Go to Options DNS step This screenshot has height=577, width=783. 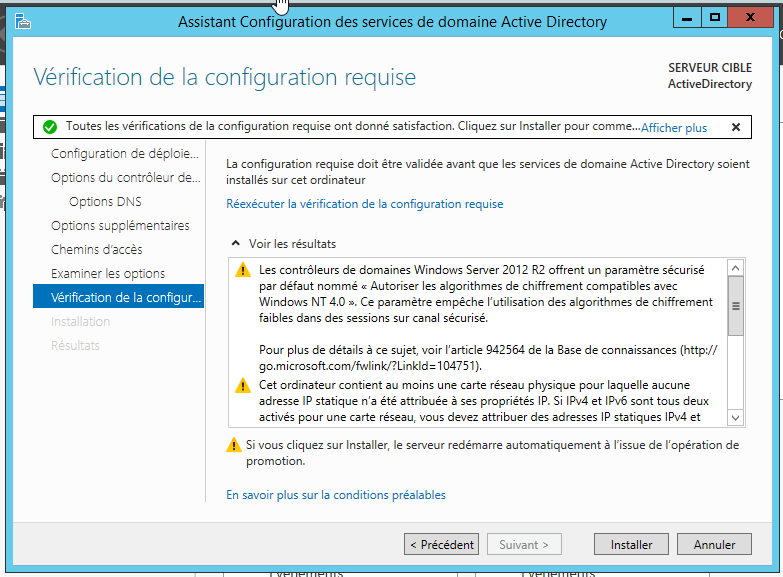click(x=105, y=201)
